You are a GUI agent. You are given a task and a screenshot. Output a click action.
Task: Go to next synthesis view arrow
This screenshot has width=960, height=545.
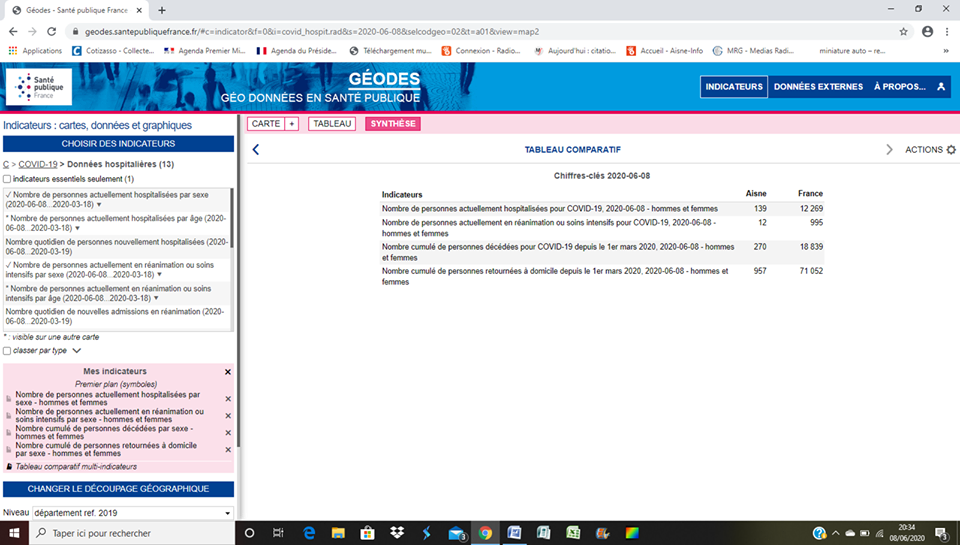point(889,149)
